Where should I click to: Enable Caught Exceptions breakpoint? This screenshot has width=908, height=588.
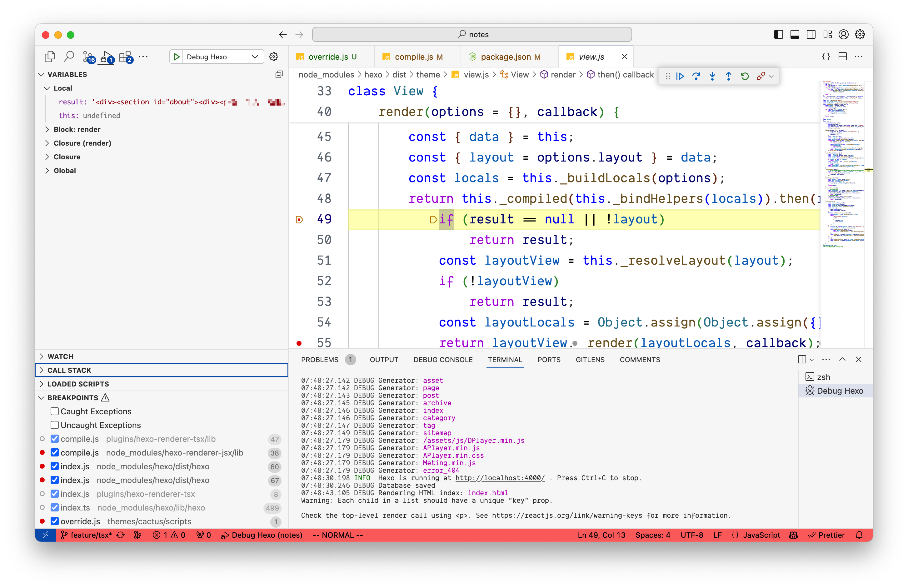pyautogui.click(x=55, y=411)
